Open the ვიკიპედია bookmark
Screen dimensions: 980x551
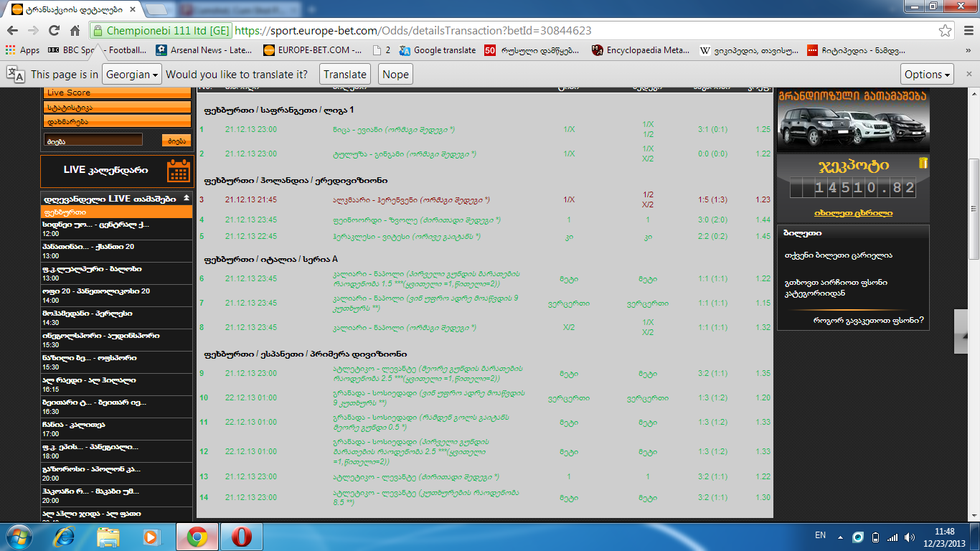750,50
